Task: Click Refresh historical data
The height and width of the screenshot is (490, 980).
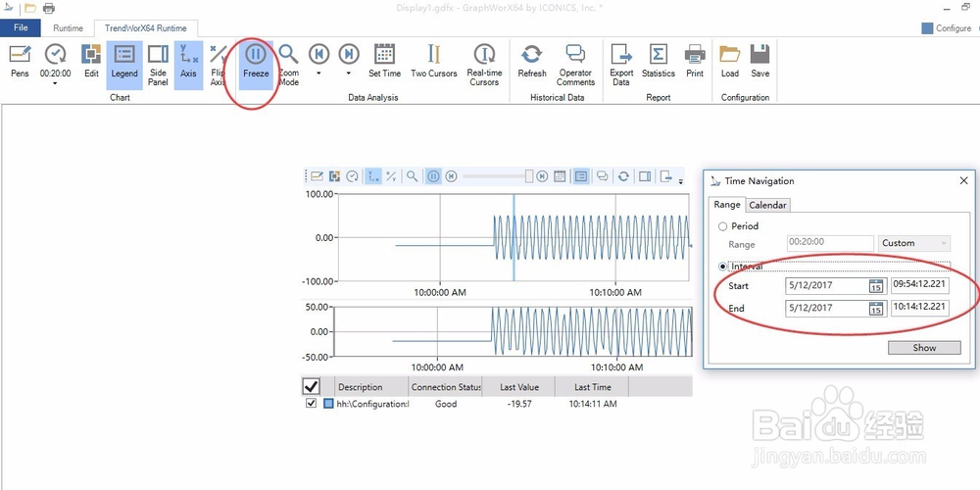Action: (532, 61)
